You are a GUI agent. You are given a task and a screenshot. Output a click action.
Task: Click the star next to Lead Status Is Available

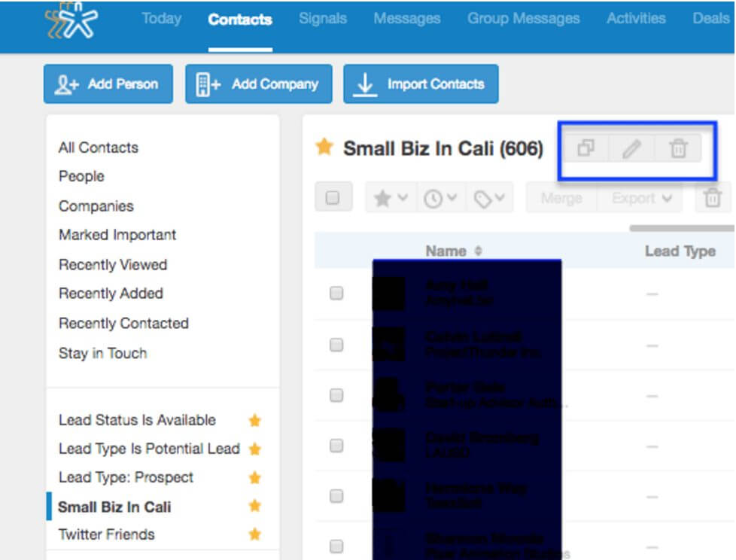click(254, 420)
